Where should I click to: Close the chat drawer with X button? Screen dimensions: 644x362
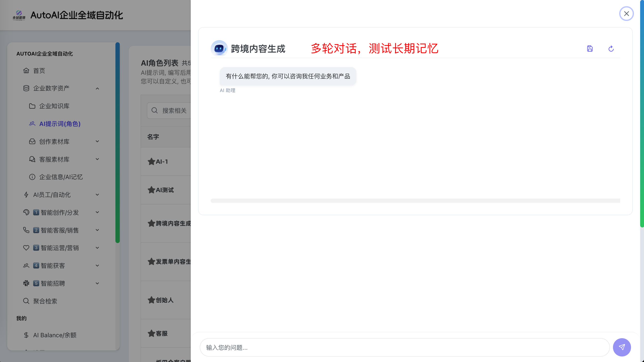(626, 13)
